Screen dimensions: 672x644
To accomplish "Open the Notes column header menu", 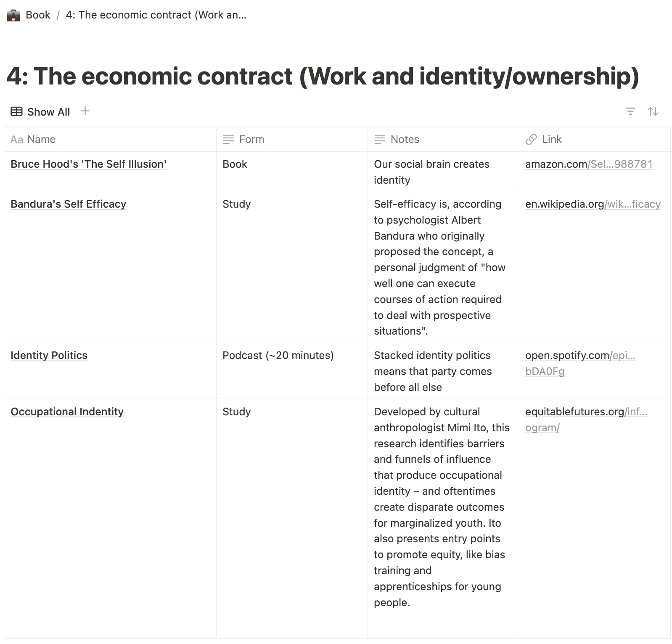I will coord(405,140).
